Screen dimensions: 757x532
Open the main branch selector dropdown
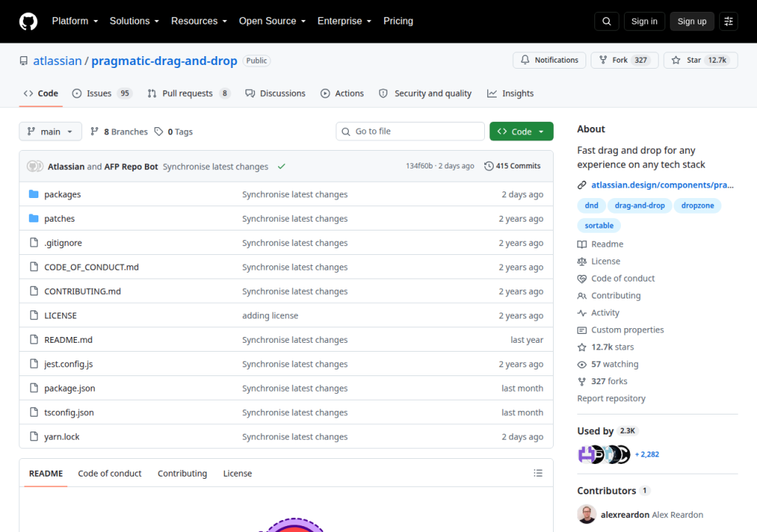[50, 132]
